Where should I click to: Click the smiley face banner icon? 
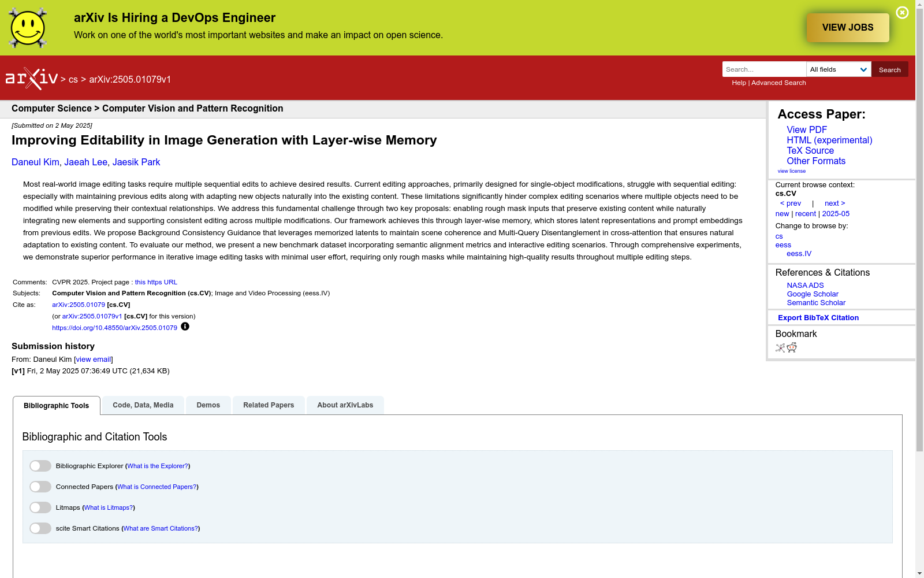pyautogui.click(x=28, y=28)
